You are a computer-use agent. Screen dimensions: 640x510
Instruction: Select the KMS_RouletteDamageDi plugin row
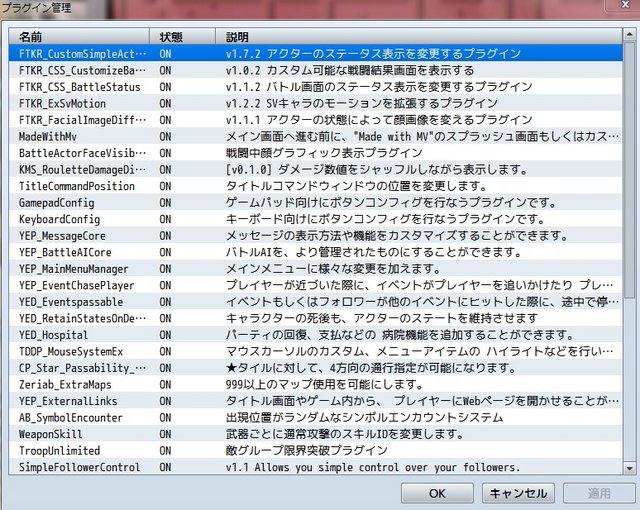tap(316, 170)
